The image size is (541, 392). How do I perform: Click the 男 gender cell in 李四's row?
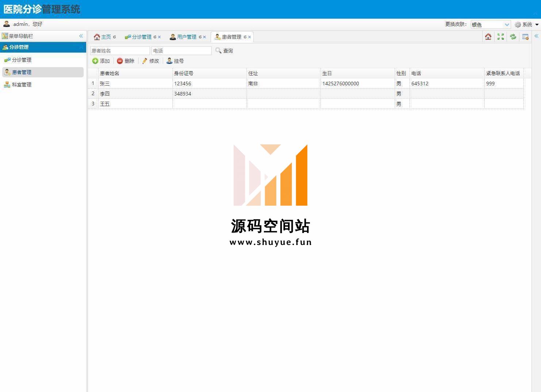pyautogui.click(x=402, y=94)
